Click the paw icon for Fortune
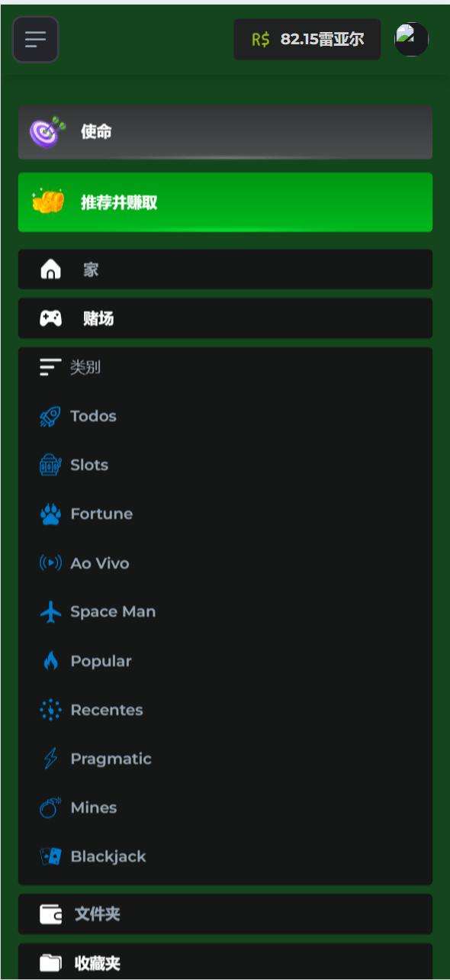The height and width of the screenshot is (980, 450). tap(50, 514)
